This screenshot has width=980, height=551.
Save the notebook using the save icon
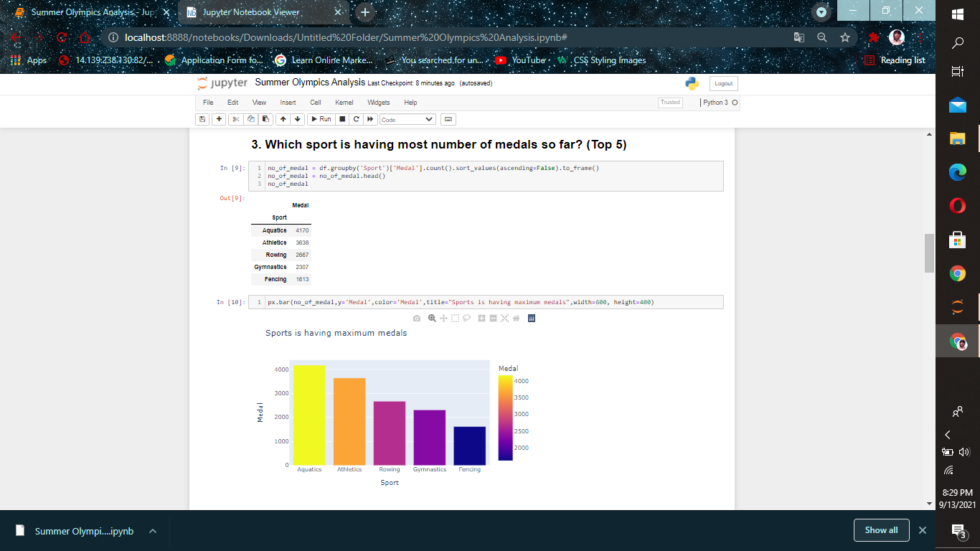pos(203,118)
